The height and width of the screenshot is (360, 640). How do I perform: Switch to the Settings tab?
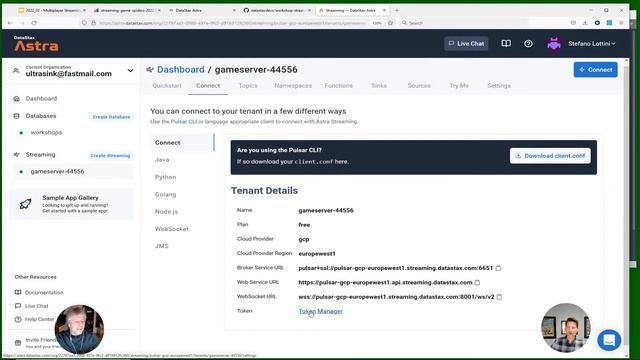coord(499,86)
